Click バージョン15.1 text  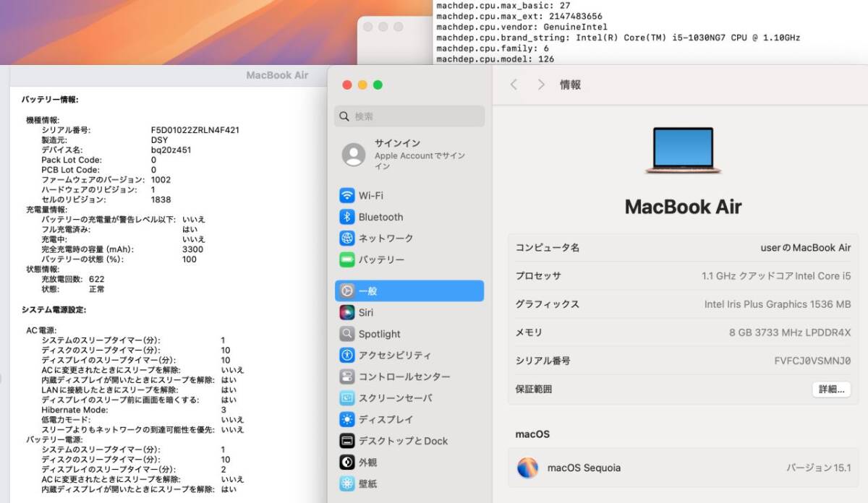819,468
